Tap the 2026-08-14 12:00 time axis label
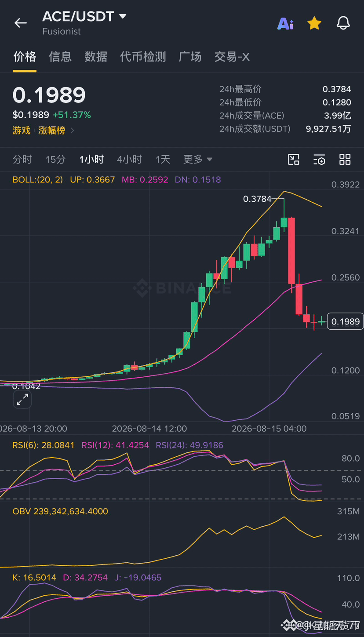This screenshot has width=364, height=637. [x=149, y=429]
